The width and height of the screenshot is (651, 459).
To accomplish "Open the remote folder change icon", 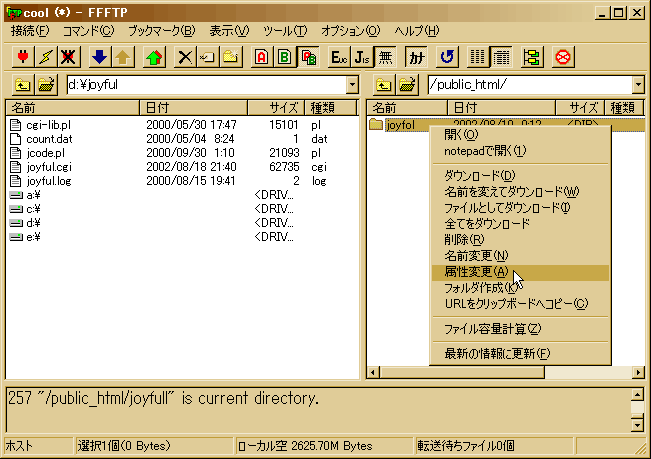I will (x=406, y=86).
